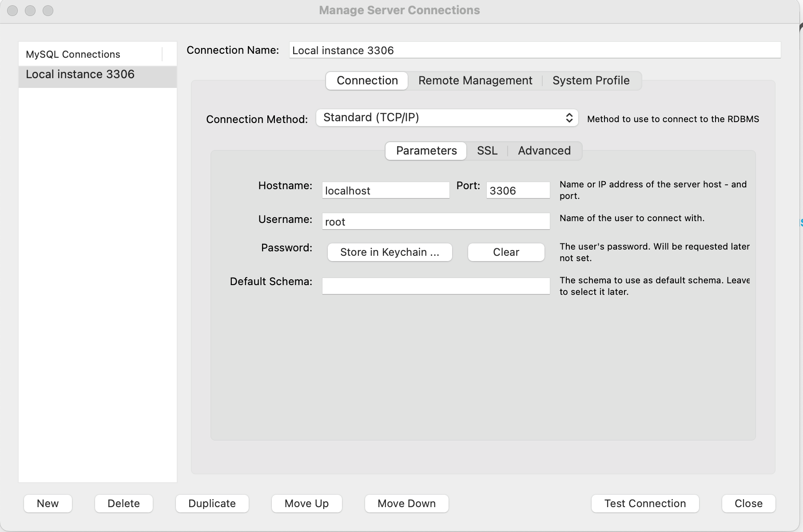803x532 pixels.
Task: Open the System Profile tab
Action: (591, 81)
